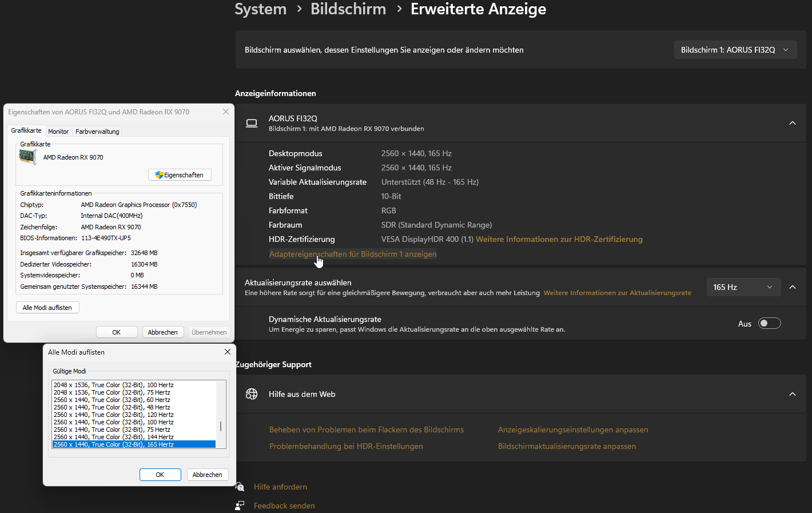Screen dimensions: 812x513
Task: Open the 165 Hz refresh rate dropdown
Action: [743, 287]
